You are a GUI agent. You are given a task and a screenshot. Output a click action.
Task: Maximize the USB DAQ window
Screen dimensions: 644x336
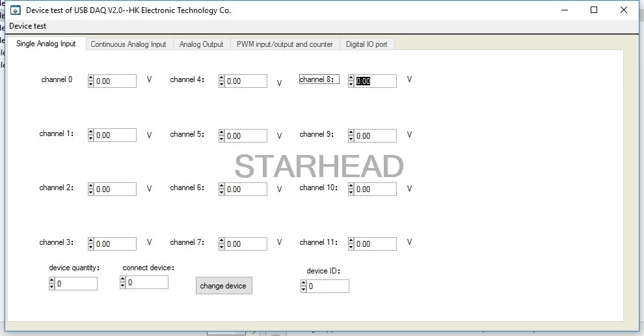tap(594, 10)
